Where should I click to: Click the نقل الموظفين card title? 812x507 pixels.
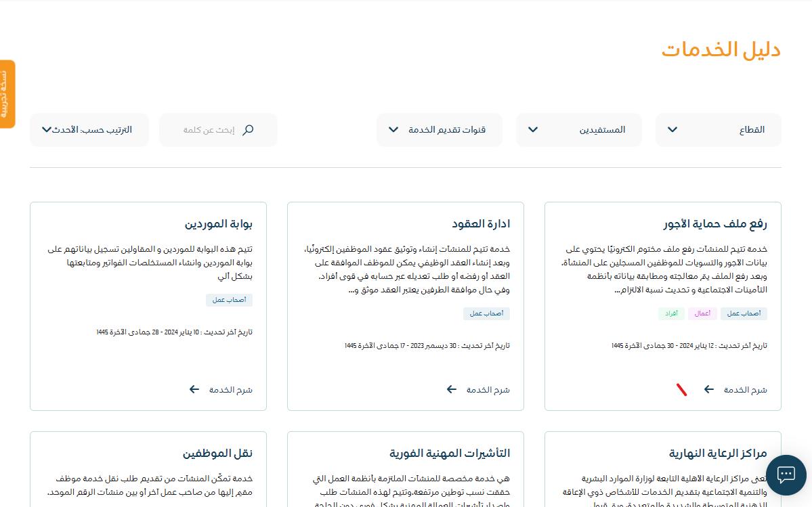[217, 454]
